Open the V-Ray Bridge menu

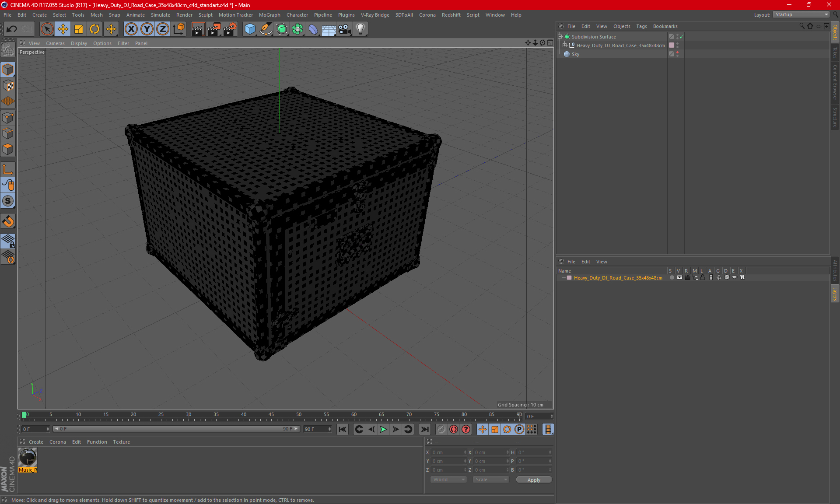coord(375,15)
